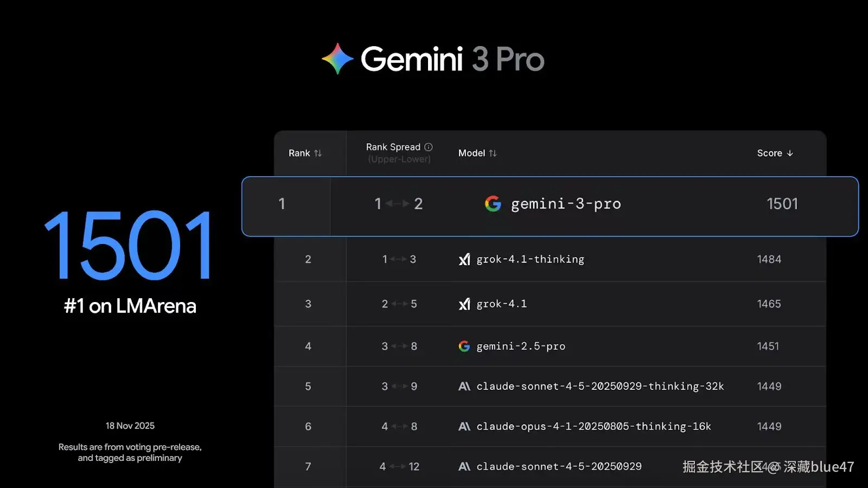Open Rank Spread info icon
This screenshot has height=488, width=868.
(429, 147)
